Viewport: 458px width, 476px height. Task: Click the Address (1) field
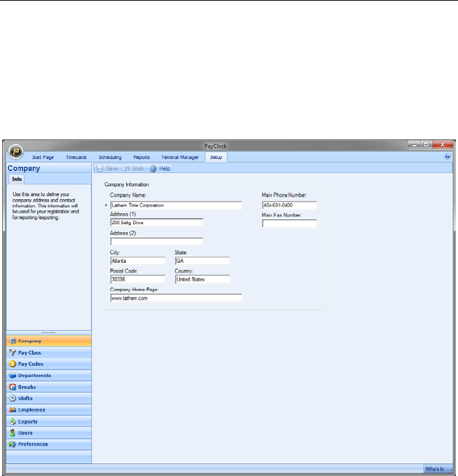pos(157,222)
